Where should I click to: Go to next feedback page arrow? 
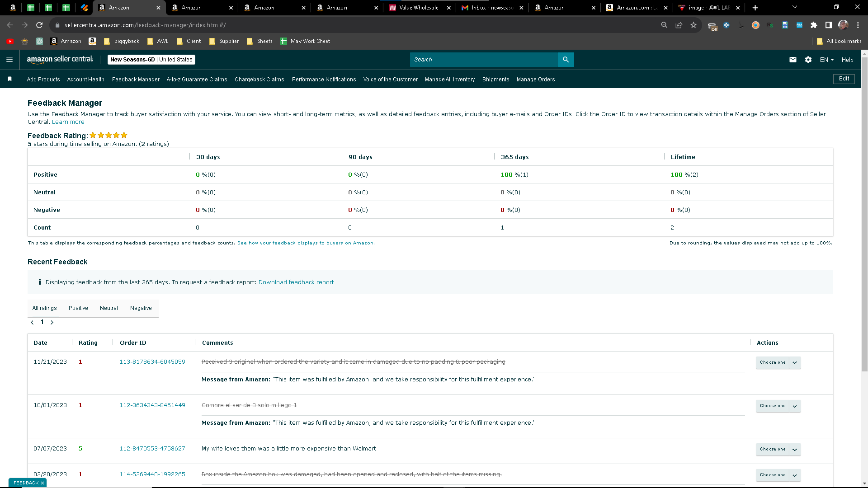coord(52,322)
